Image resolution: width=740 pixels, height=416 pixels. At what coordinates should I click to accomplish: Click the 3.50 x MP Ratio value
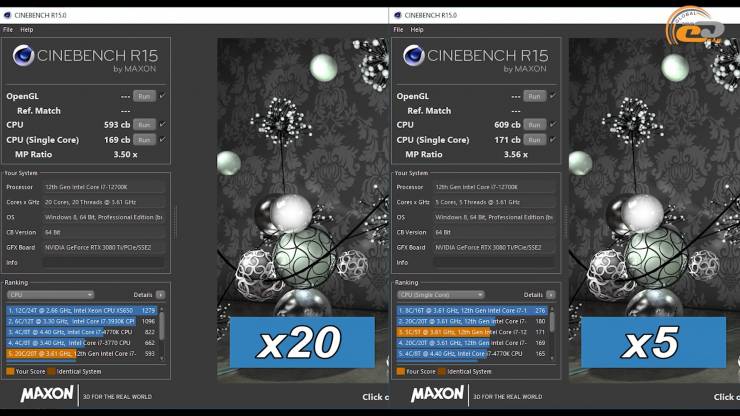click(x=125, y=154)
